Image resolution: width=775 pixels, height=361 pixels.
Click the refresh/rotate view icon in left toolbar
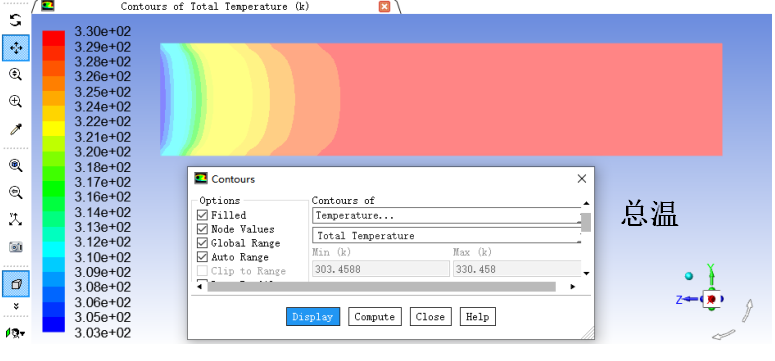(x=16, y=20)
